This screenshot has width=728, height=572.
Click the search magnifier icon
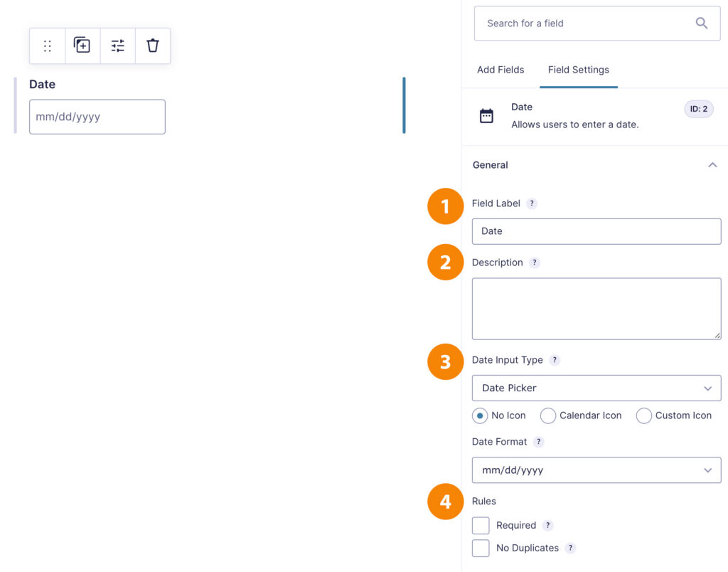[x=701, y=23]
